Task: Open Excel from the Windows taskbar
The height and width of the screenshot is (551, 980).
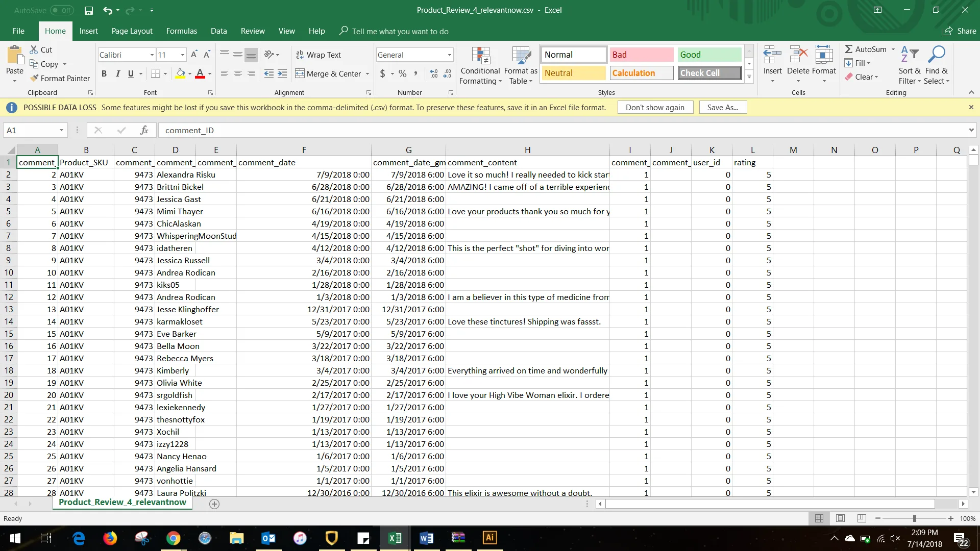Action: pyautogui.click(x=395, y=538)
